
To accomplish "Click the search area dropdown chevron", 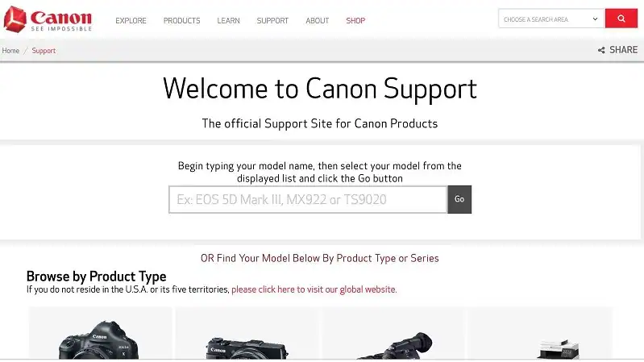I will click(x=595, y=19).
